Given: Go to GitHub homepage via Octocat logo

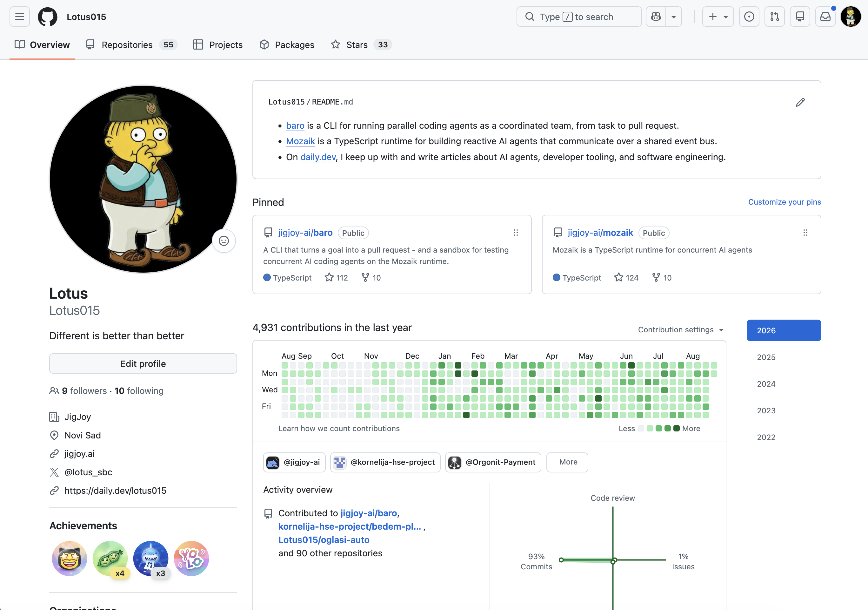Looking at the screenshot, I should [48, 17].
